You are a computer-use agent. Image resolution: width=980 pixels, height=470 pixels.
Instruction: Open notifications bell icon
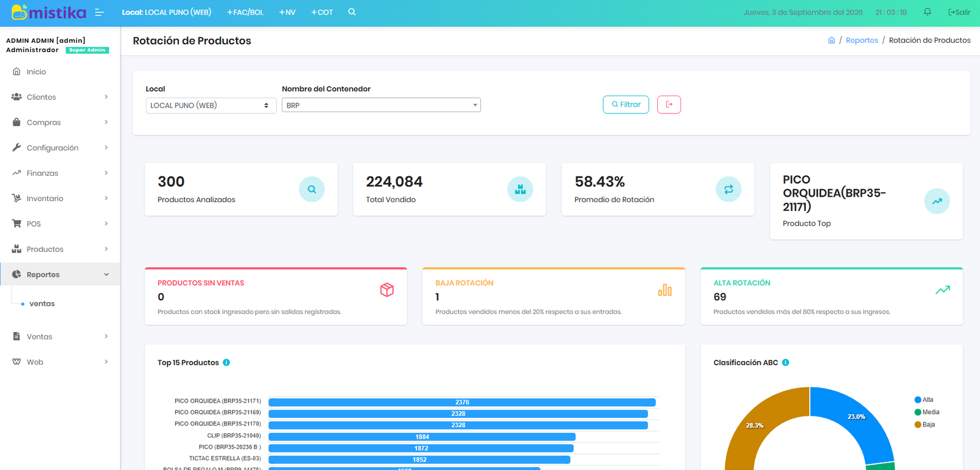(x=927, y=12)
